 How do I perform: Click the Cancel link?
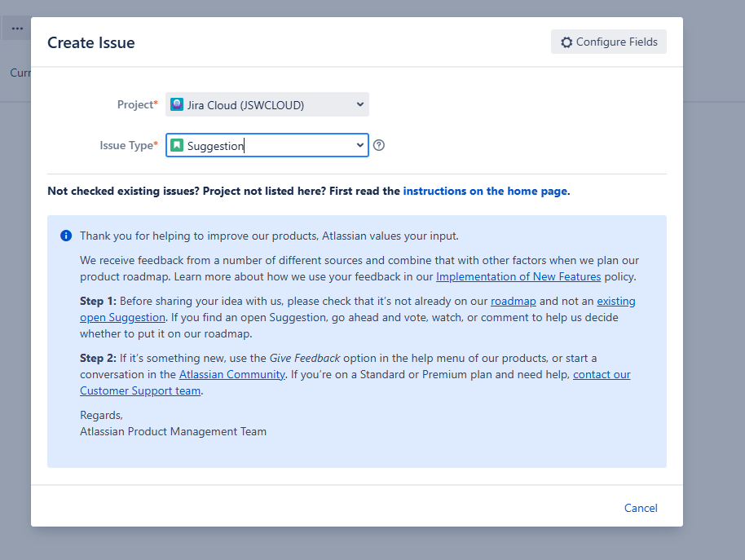point(641,508)
